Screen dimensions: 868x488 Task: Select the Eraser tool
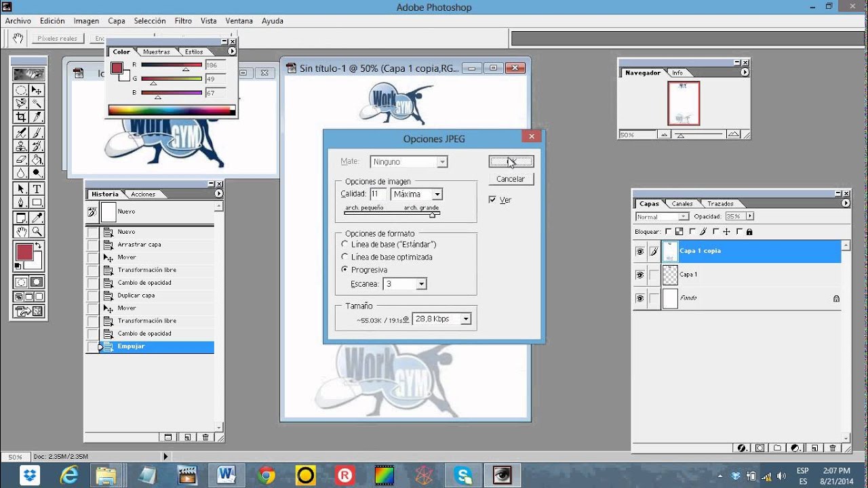[x=21, y=160]
